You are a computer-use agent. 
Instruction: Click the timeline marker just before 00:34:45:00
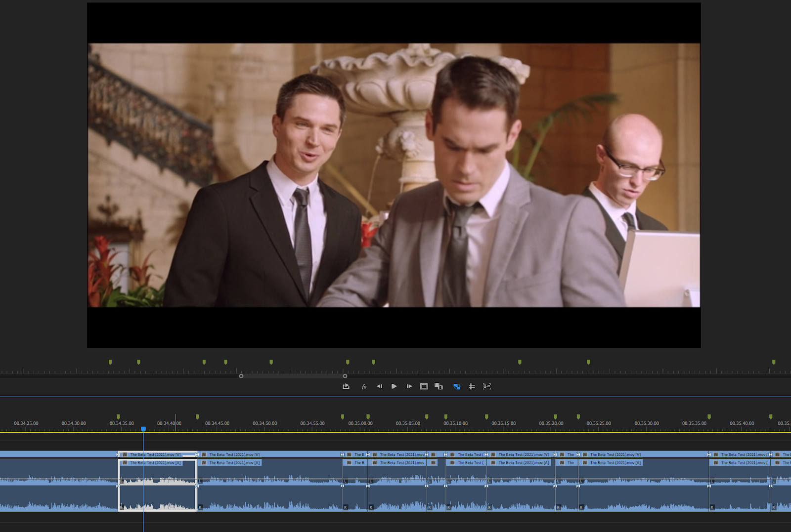197,417
